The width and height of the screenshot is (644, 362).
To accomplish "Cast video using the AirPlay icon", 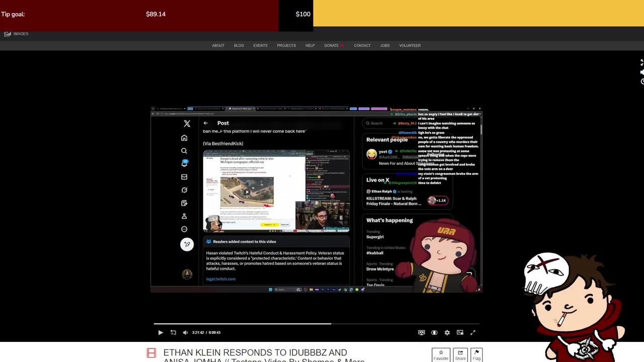I will point(422,332).
